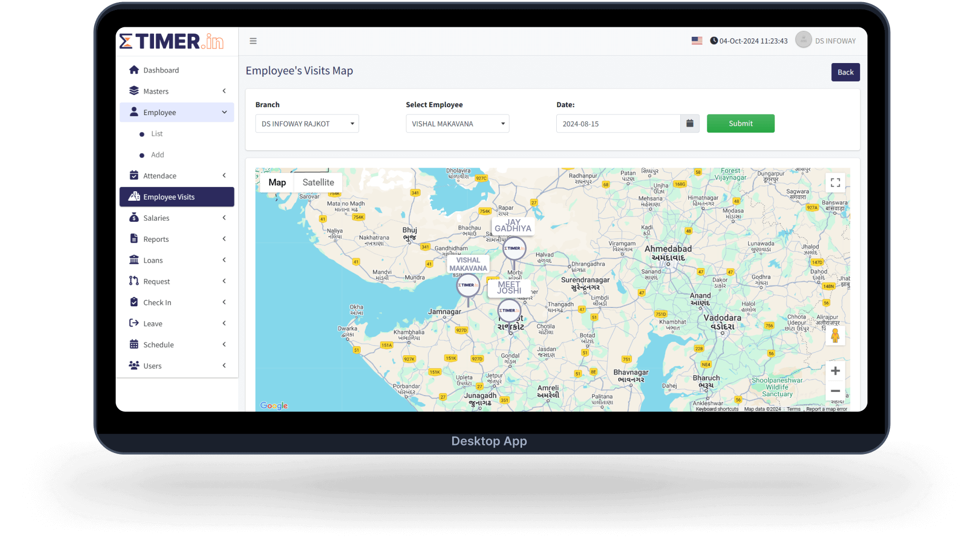980x537 pixels.
Task: Switch to Map view type
Action: pos(277,182)
